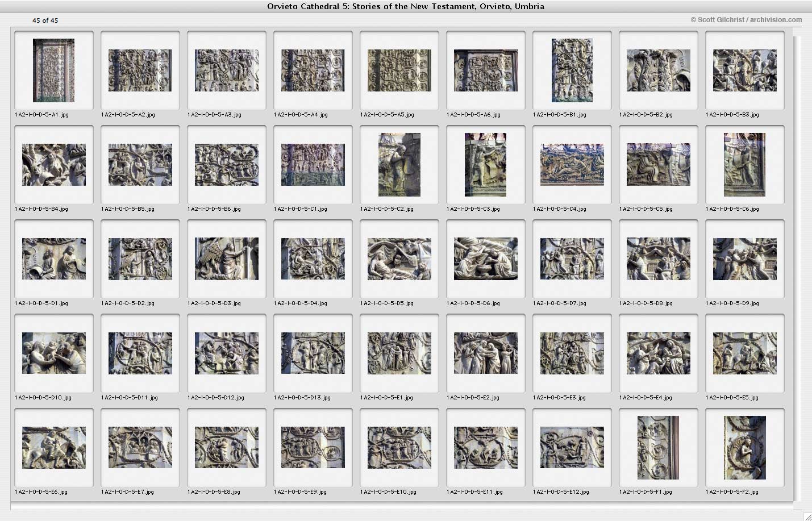Click the '45 of 45' image counter
Viewport: 812px width, 521px height.
[45, 20]
